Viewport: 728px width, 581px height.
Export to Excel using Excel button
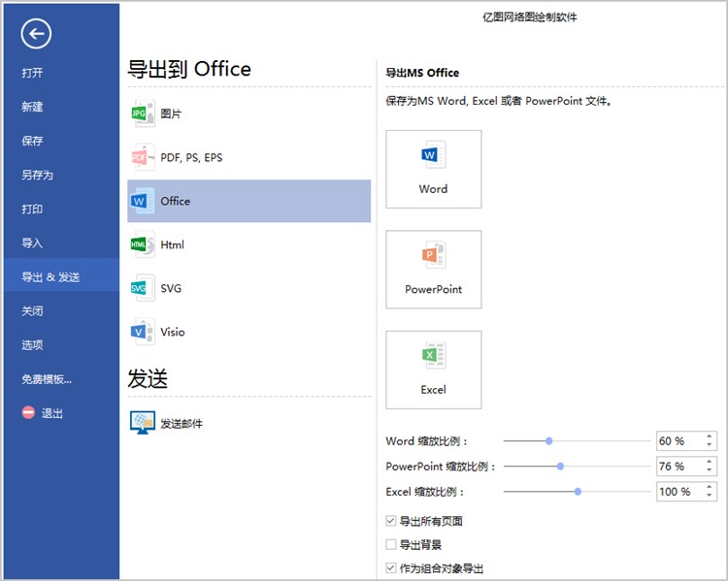(434, 370)
